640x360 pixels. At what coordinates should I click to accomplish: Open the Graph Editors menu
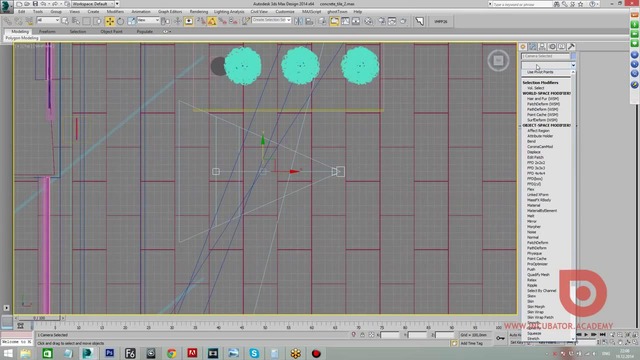pos(170,11)
